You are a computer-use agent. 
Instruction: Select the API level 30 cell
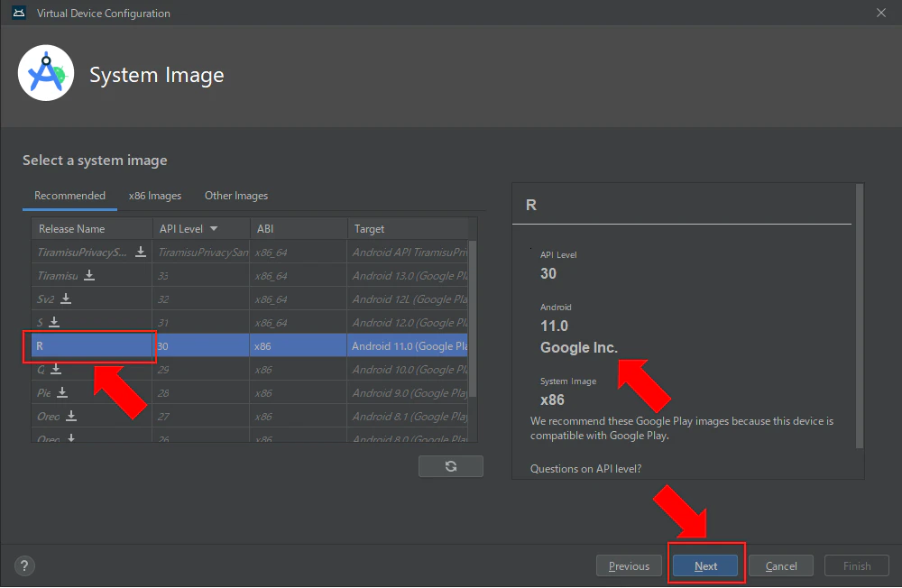[201, 345]
